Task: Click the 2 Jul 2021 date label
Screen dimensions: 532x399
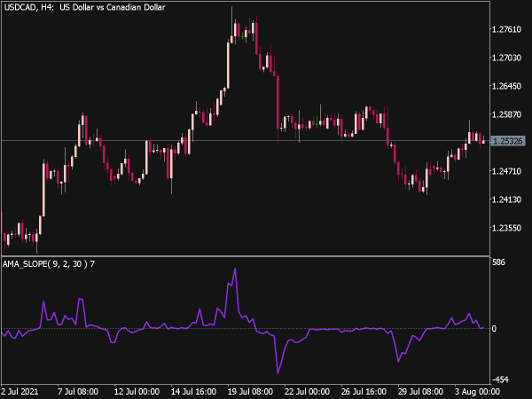Action: click(x=20, y=392)
